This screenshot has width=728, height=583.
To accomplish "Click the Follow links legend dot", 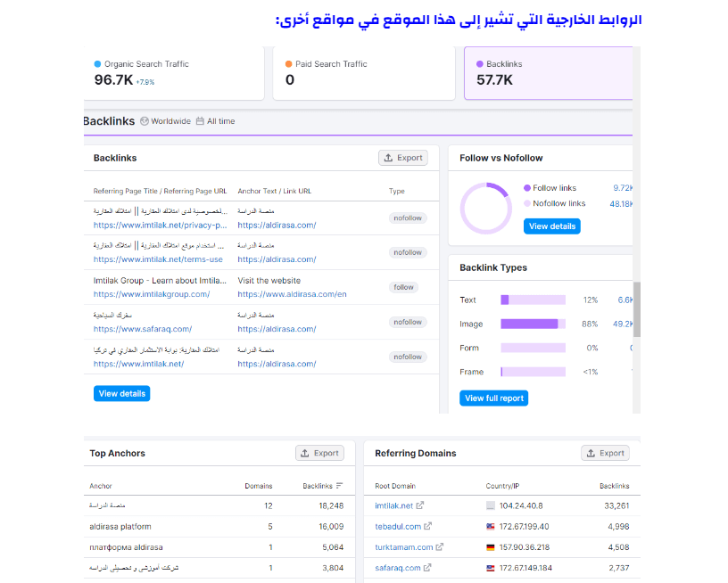I will point(527,188).
